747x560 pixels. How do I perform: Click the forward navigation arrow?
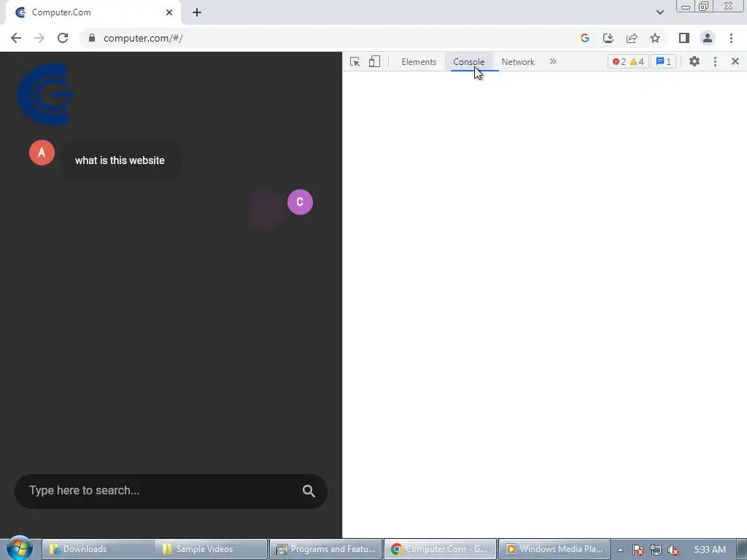click(39, 38)
